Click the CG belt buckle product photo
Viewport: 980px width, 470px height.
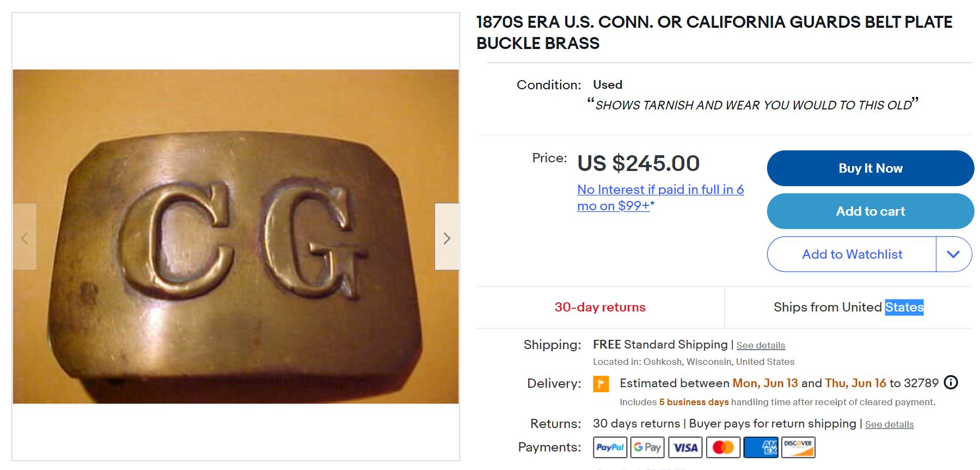point(236,236)
